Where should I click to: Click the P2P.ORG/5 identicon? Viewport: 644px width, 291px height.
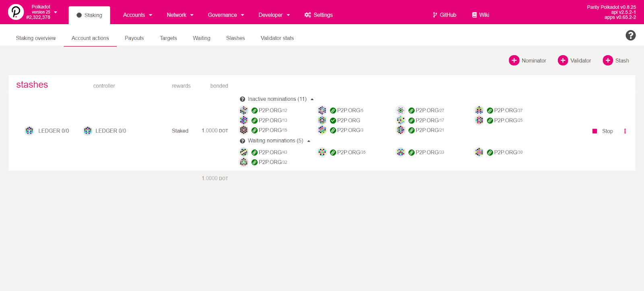point(322,110)
